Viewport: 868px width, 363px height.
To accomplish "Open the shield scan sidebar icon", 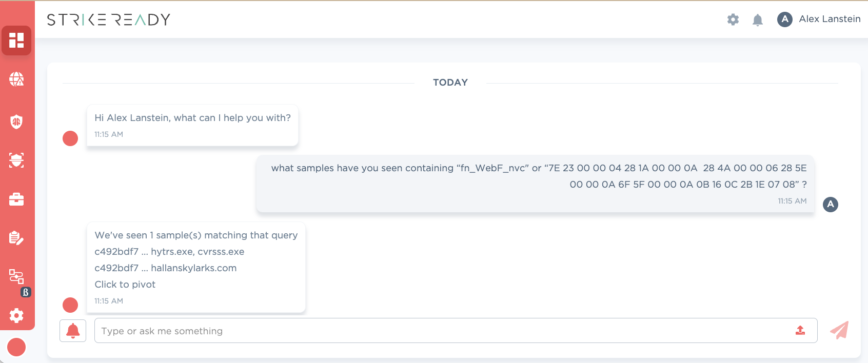I will coord(16,160).
